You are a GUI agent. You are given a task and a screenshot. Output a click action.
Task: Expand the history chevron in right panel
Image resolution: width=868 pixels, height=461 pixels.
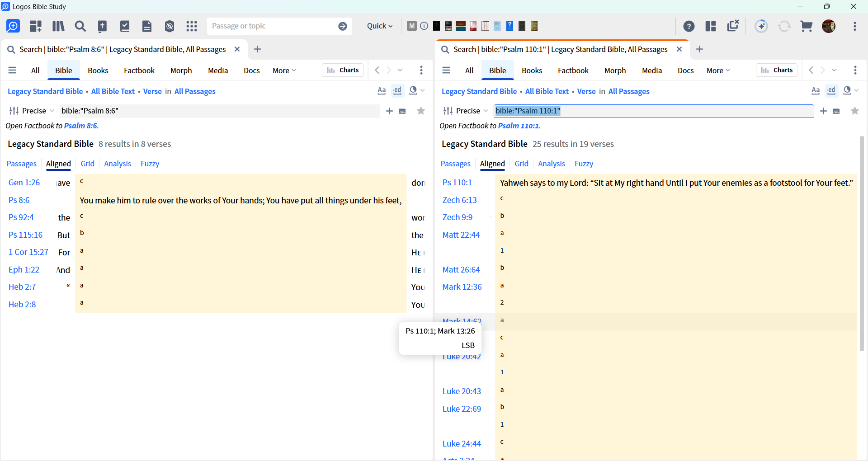834,70
